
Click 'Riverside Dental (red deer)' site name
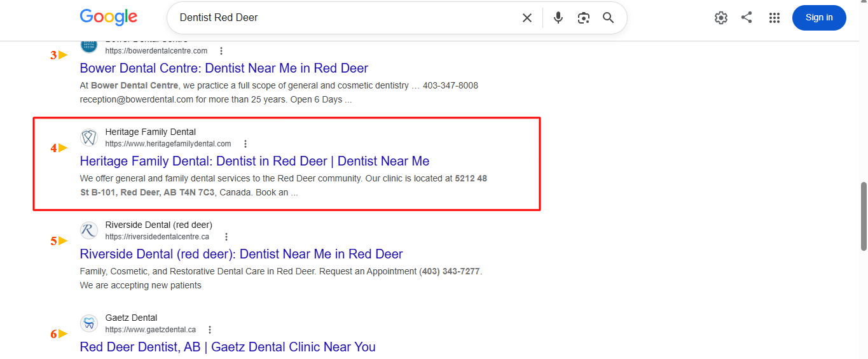tap(159, 225)
